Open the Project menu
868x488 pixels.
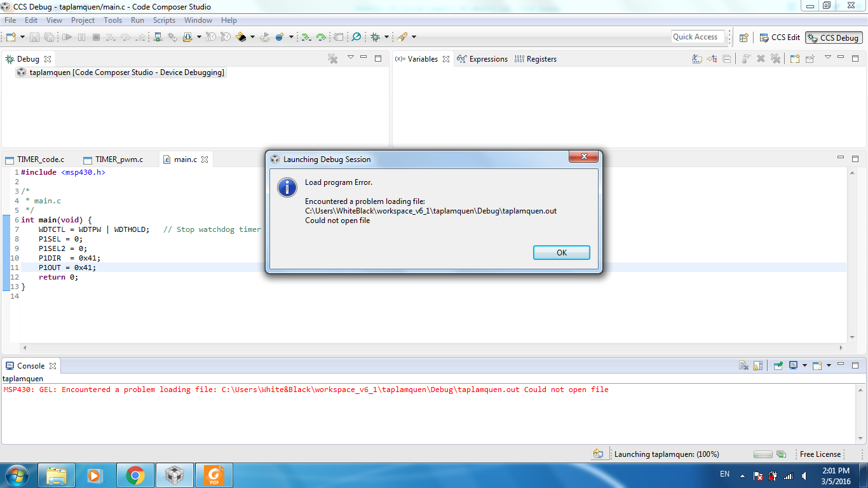click(83, 20)
